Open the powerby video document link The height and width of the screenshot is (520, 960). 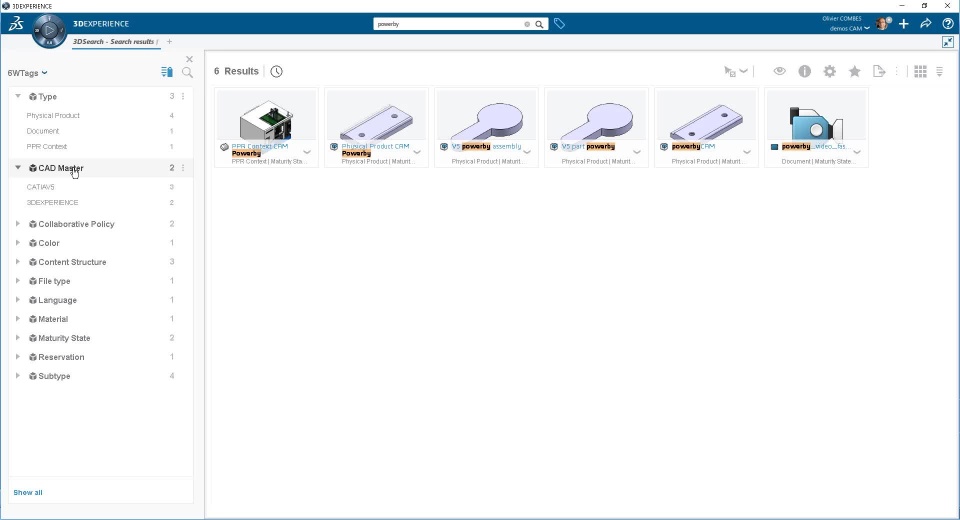[814, 147]
